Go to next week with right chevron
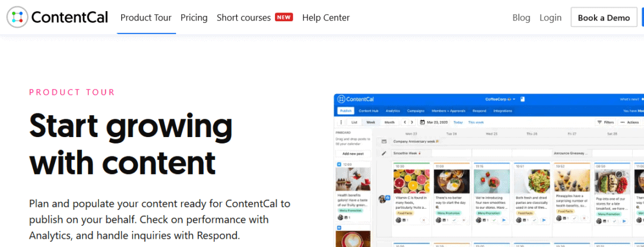Image resolution: width=644 pixels, height=247 pixels. tap(411, 122)
